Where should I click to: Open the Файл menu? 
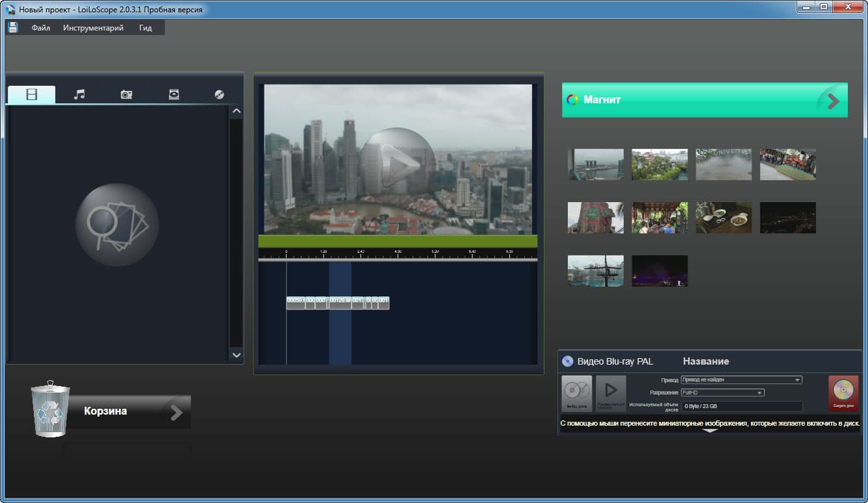pyautogui.click(x=41, y=28)
